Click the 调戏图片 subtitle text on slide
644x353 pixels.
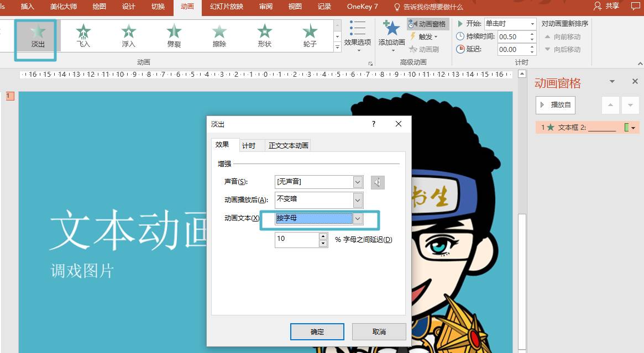82,271
